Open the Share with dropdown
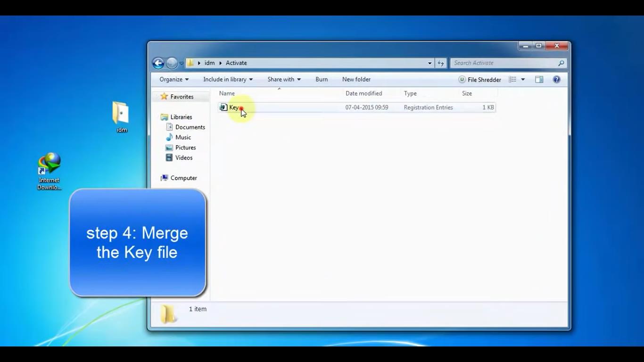The width and height of the screenshot is (644, 362). coord(284,80)
